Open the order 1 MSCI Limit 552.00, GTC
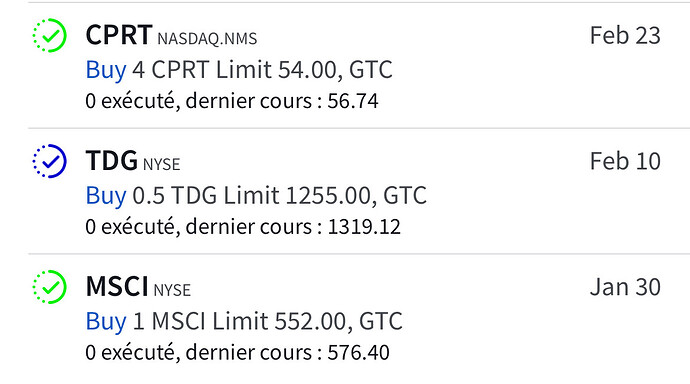This screenshot has height=384, width=690. click(268, 322)
